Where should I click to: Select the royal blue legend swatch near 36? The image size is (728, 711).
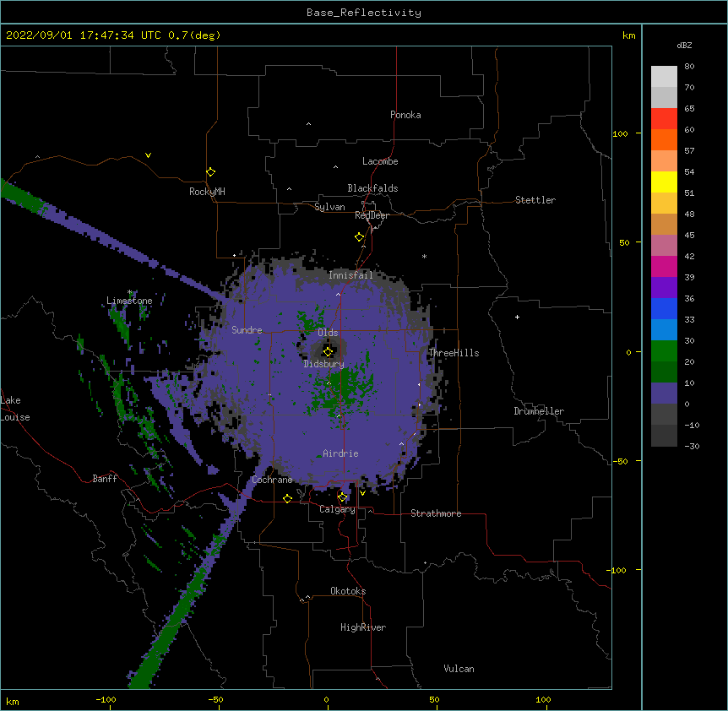tap(664, 309)
